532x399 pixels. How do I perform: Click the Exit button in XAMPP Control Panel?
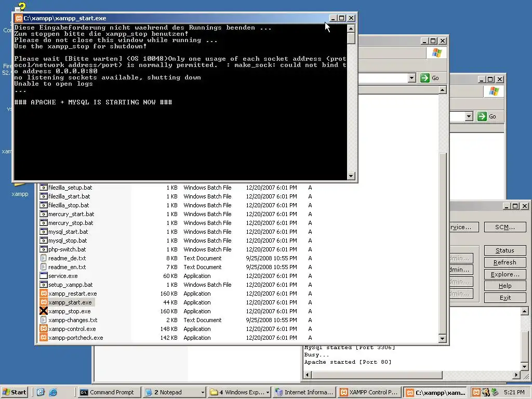tap(505, 298)
